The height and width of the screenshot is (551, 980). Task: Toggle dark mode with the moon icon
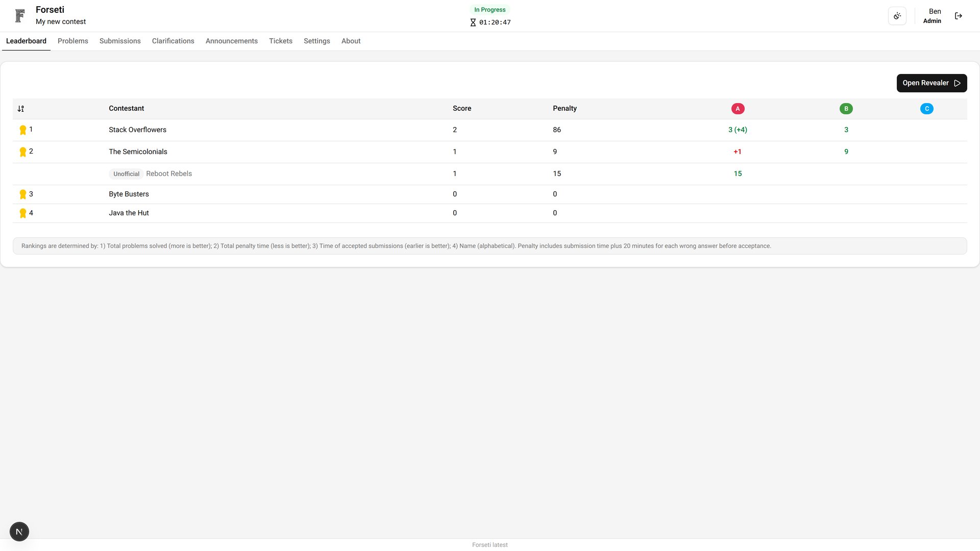(897, 15)
